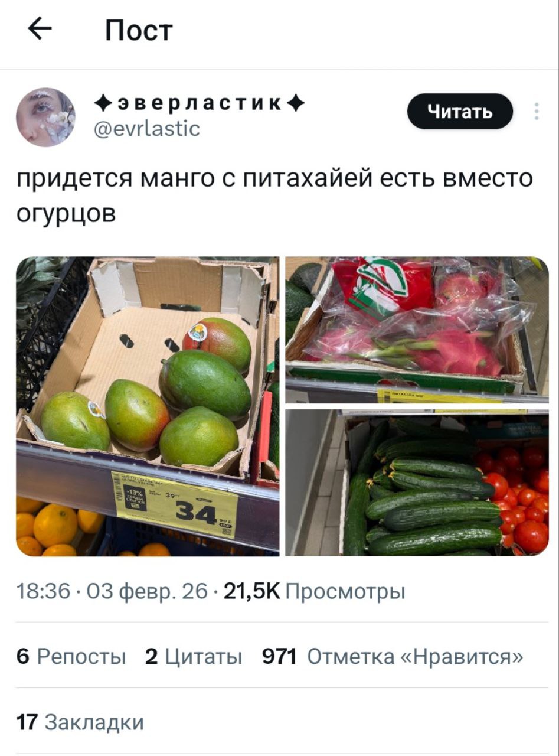View the 2 Цитаты list
The height and width of the screenshot is (756, 559).
click(x=194, y=656)
